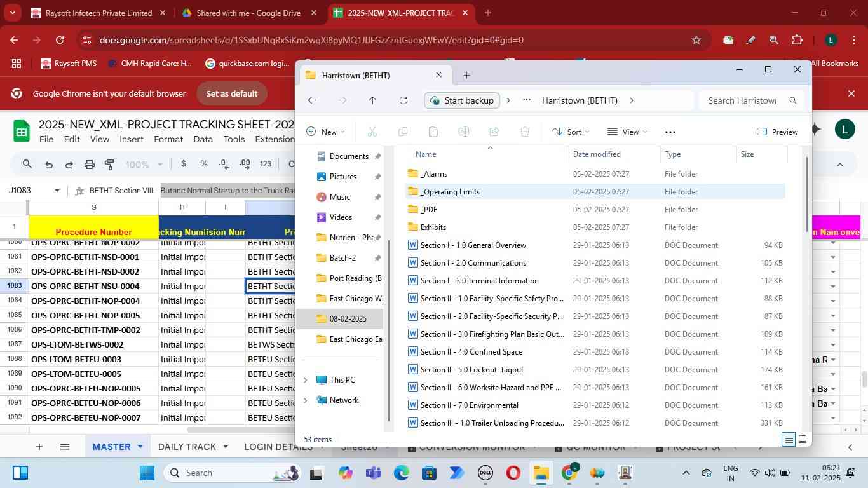Apply currency format dollar icon
Image resolution: width=868 pixels, height=488 pixels.
point(184,164)
